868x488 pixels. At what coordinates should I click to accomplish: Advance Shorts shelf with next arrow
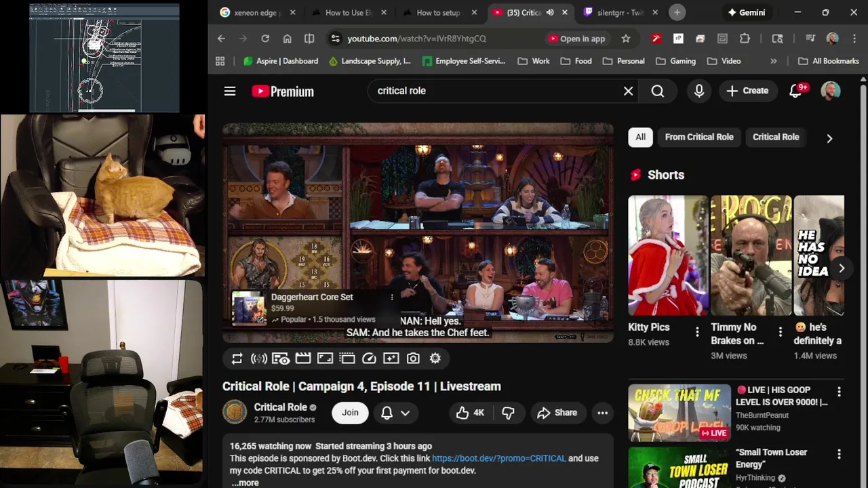click(841, 268)
